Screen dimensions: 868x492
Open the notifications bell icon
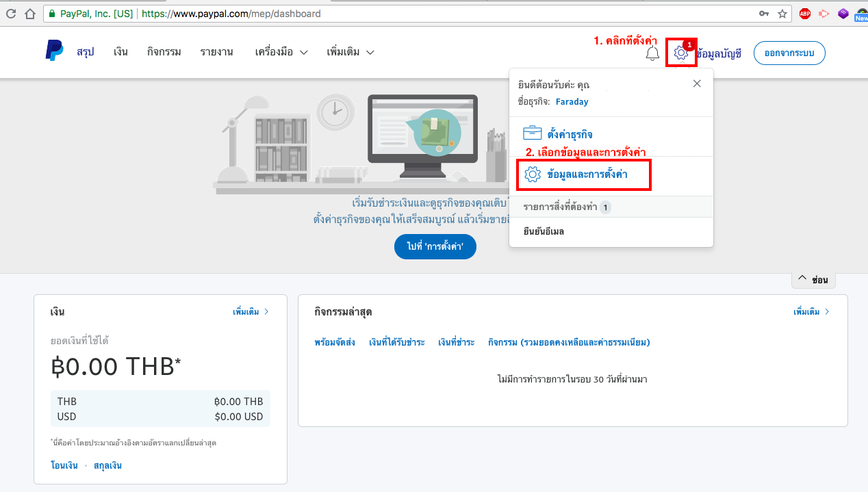click(652, 53)
